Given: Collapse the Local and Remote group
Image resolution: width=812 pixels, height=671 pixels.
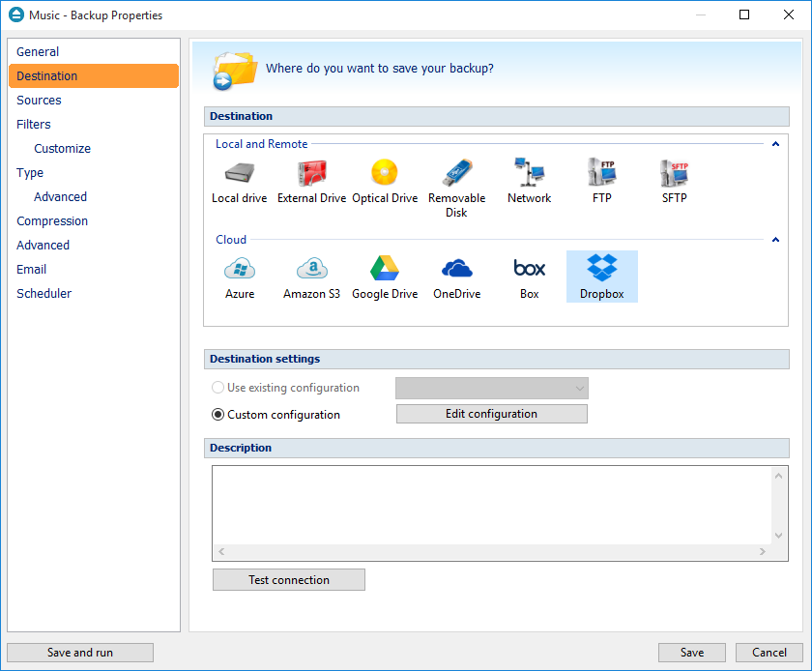Looking at the screenshot, I should point(775,144).
